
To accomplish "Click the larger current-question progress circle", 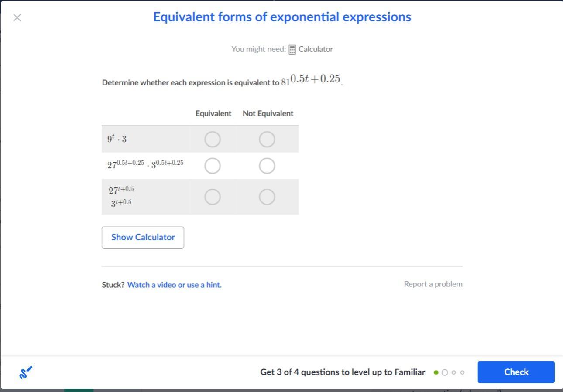I will 445,372.
